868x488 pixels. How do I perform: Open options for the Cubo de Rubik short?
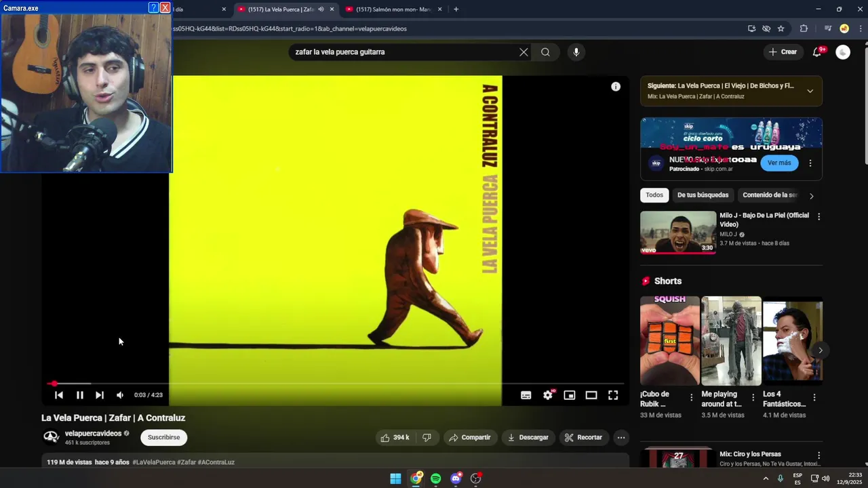click(692, 398)
